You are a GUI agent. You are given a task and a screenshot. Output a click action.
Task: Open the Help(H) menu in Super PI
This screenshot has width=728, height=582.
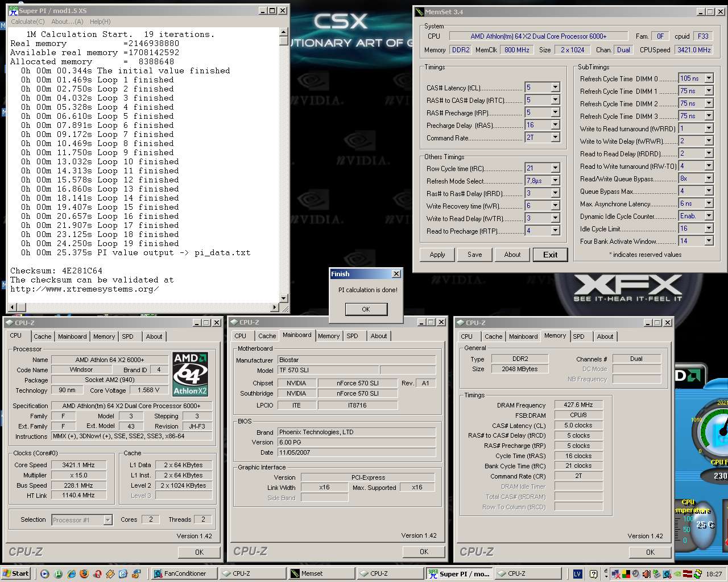pyautogui.click(x=100, y=22)
